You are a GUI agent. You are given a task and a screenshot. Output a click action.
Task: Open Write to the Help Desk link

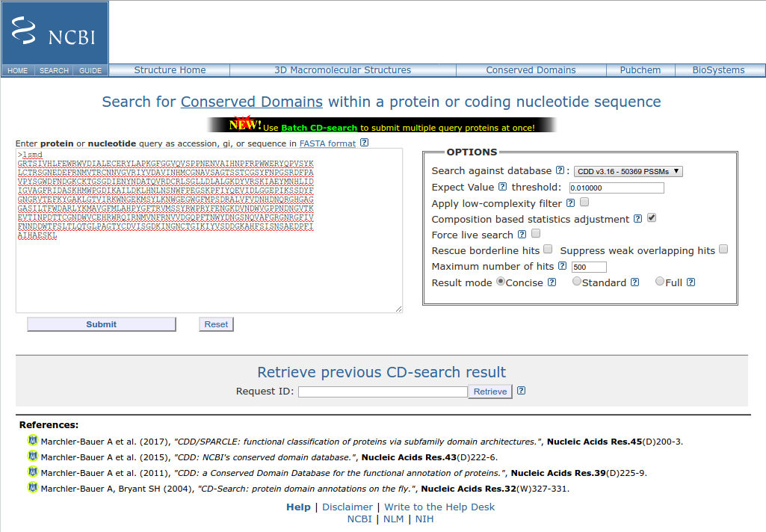click(x=439, y=507)
